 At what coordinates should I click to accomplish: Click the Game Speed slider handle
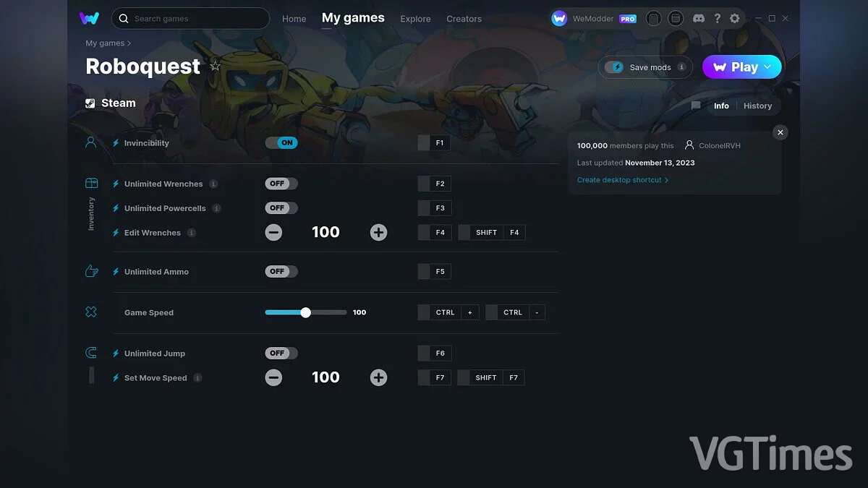tap(305, 312)
